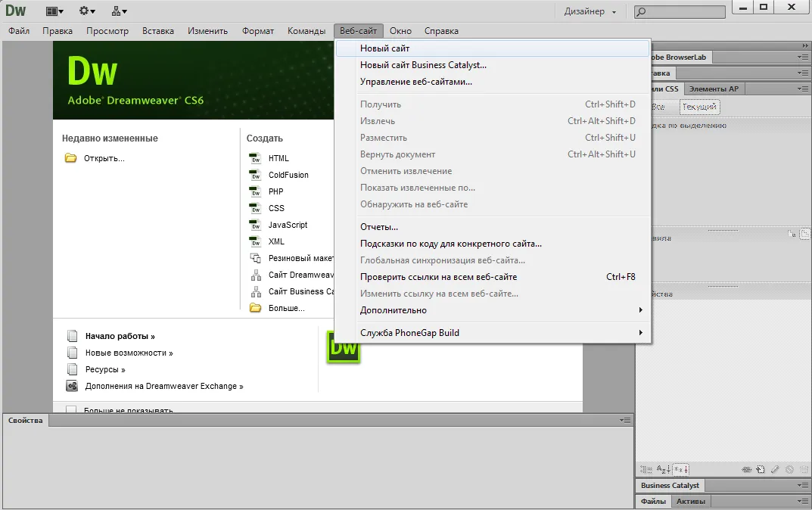Open Дополнения на Dreamweaver Exchange link
Viewport: 812px width, 510px height.
pyautogui.click(x=164, y=386)
